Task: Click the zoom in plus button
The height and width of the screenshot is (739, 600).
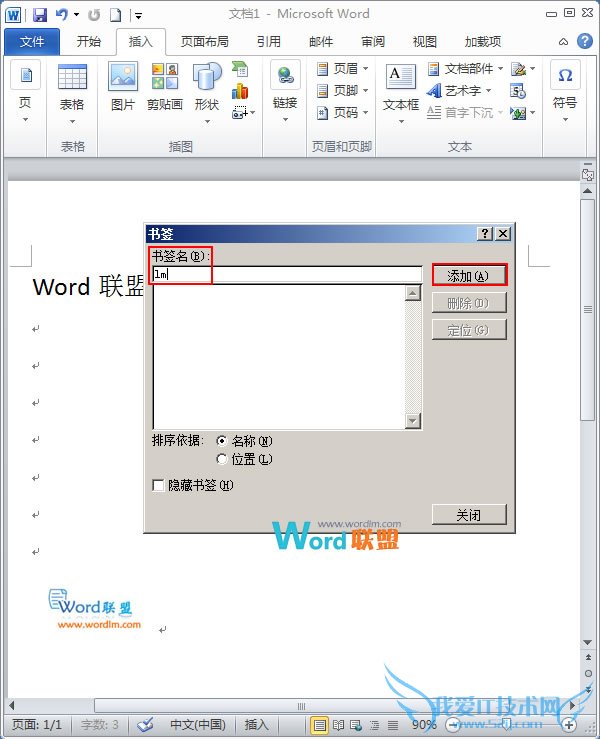Action: coord(569,725)
